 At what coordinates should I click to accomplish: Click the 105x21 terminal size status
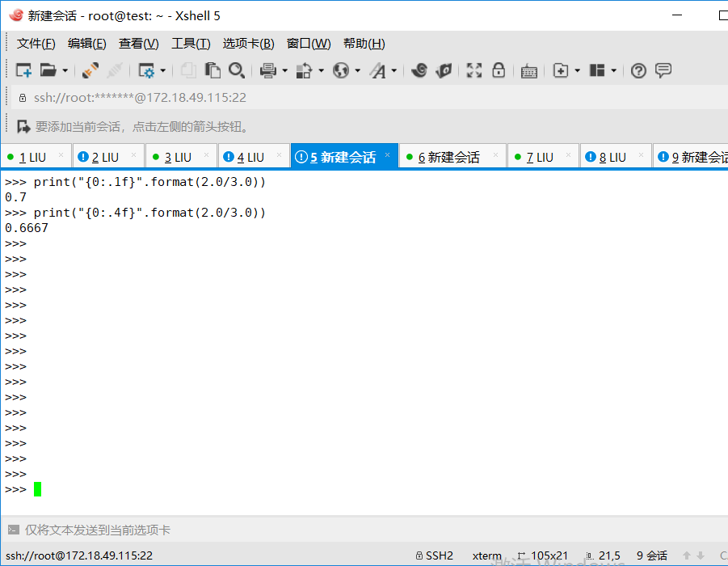pyautogui.click(x=543, y=555)
